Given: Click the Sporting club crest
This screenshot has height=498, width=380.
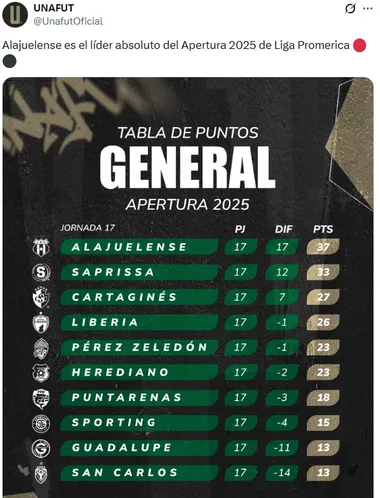Looking at the screenshot, I should 41,423.
